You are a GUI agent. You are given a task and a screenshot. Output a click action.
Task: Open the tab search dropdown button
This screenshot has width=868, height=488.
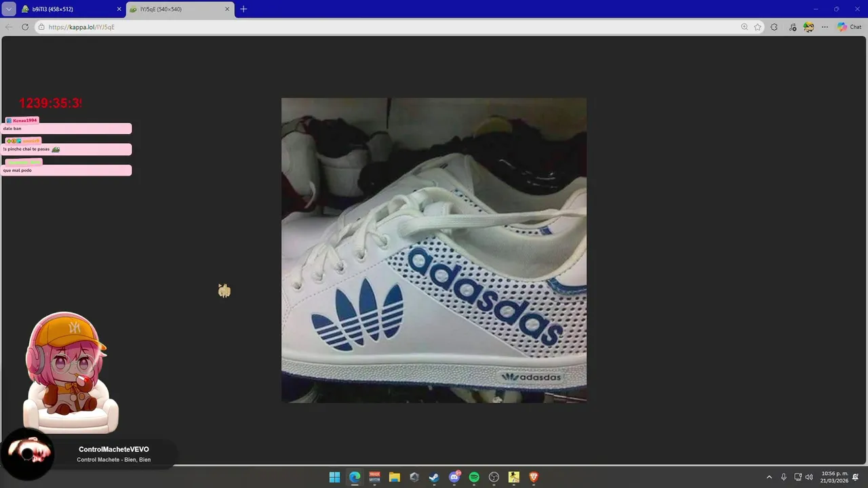click(x=9, y=9)
